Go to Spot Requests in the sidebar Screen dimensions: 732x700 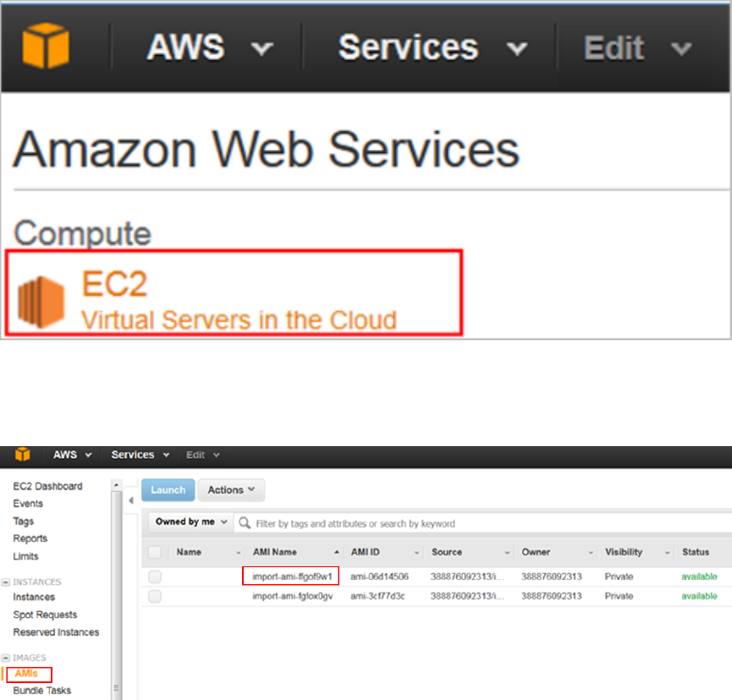[45, 615]
